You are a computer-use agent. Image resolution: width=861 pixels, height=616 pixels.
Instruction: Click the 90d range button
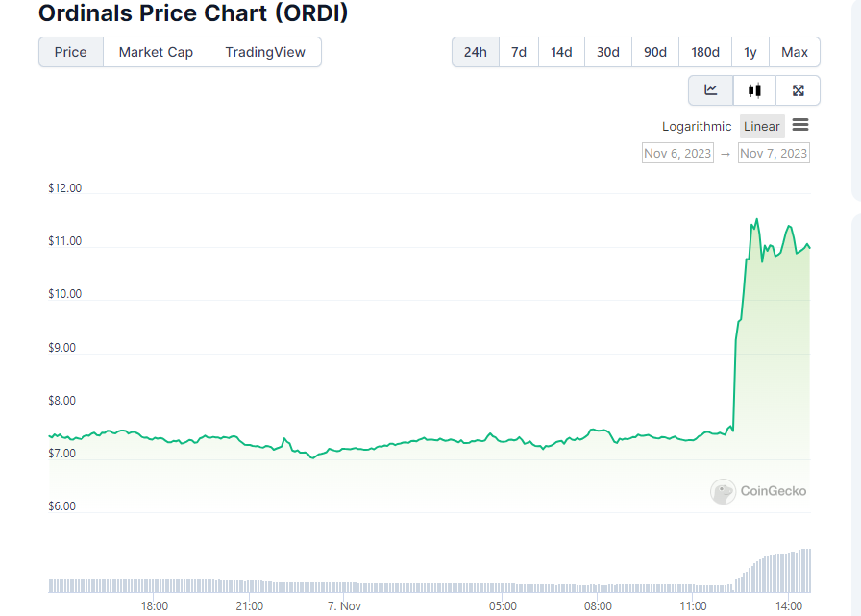point(655,52)
